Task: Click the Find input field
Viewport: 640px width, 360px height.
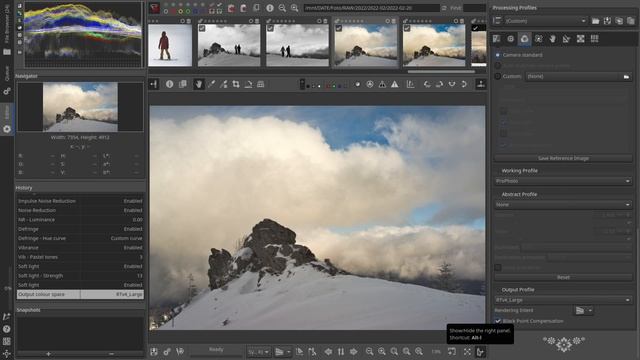Action: tap(474, 8)
